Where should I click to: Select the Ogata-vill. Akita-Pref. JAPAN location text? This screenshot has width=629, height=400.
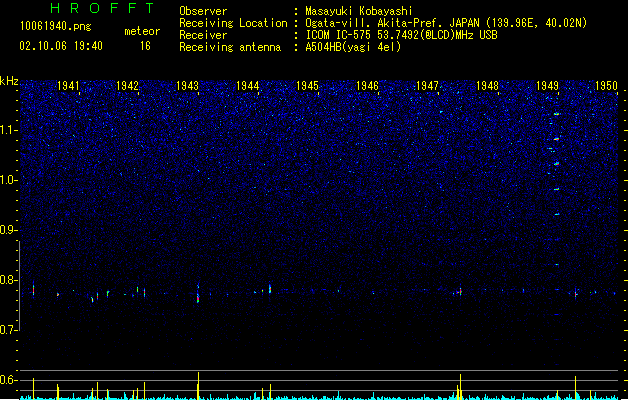pos(446,23)
